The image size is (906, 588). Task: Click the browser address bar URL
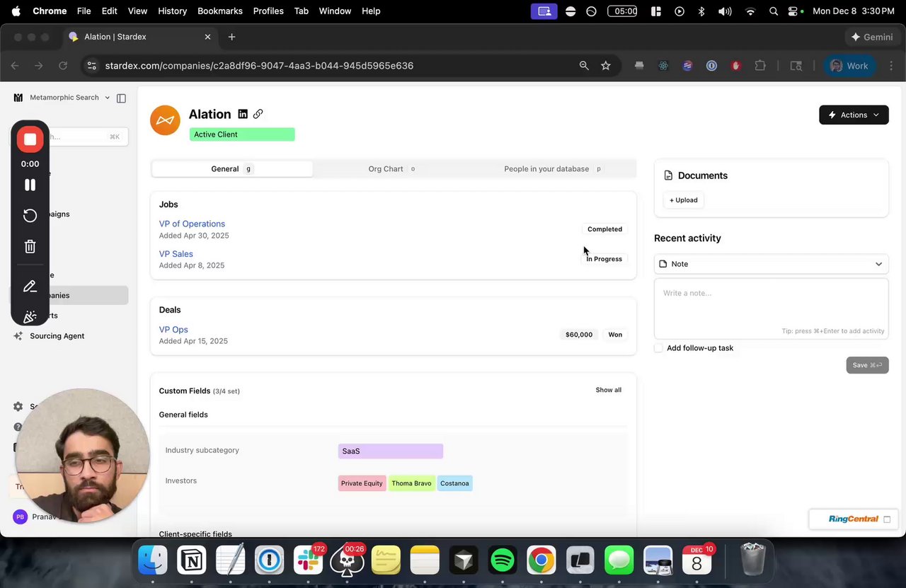click(x=259, y=66)
